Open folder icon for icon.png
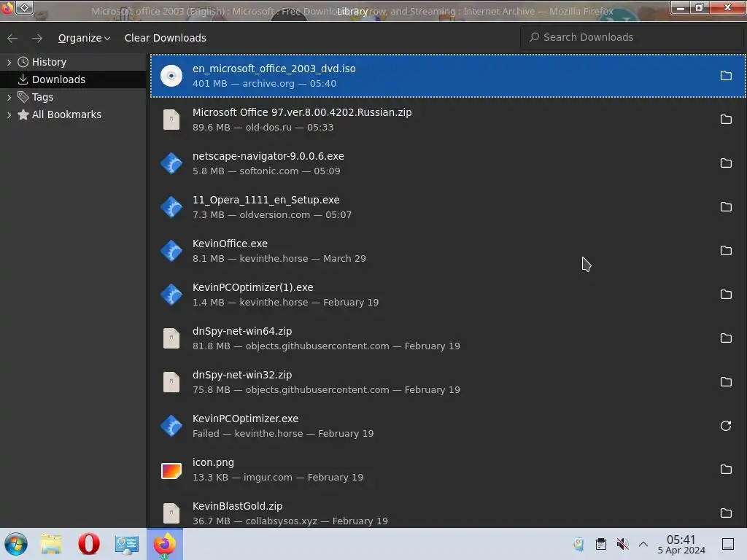This screenshot has width=747, height=560. tap(726, 470)
